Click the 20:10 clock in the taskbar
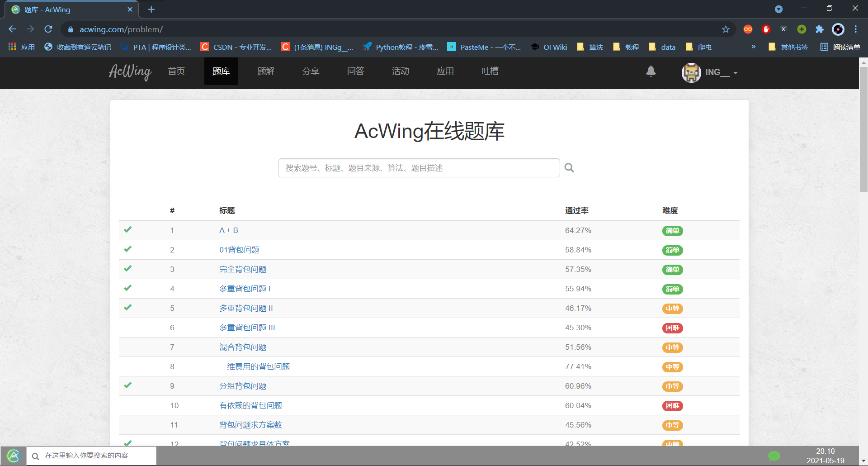The image size is (868, 466). [x=825, y=451]
